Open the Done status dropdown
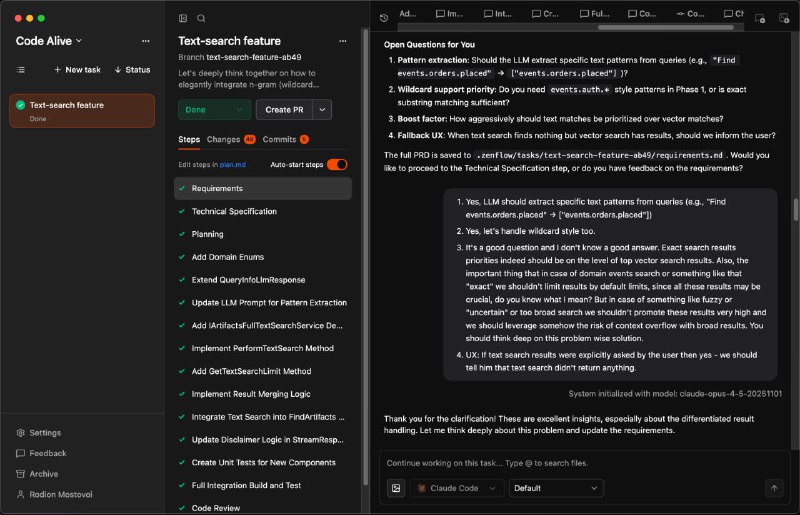 214,110
